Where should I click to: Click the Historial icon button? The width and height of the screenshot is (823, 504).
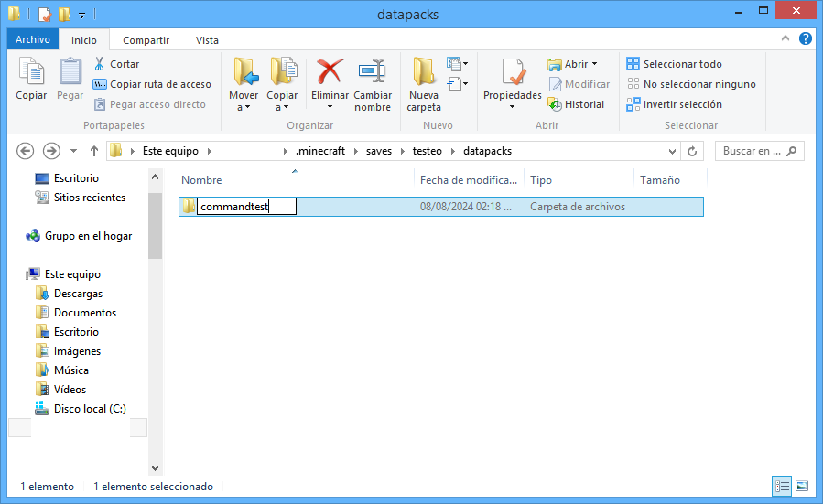(576, 104)
